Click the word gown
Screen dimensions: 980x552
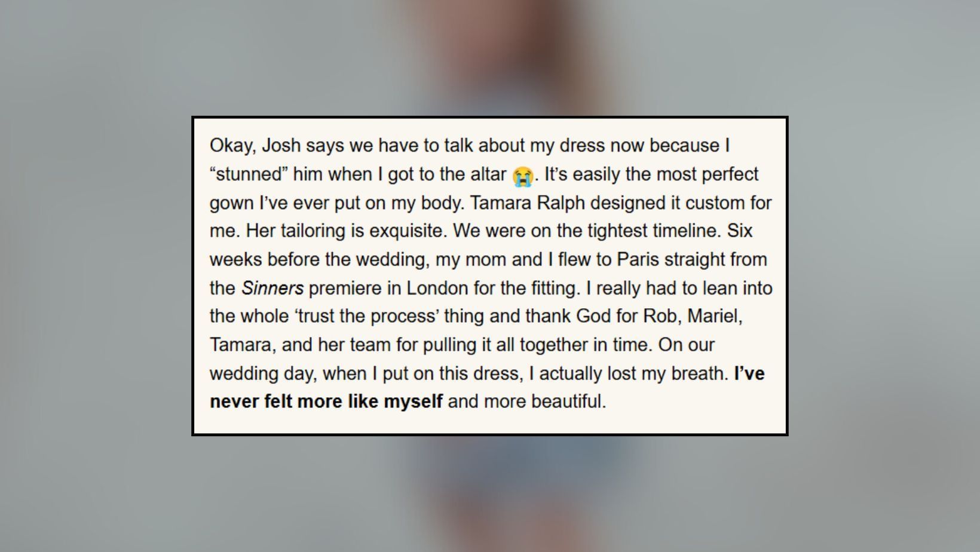pyautogui.click(x=231, y=203)
